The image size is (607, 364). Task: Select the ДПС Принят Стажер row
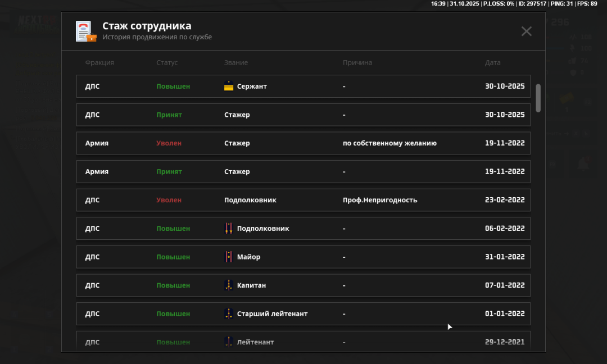click(x=303, y=115)
